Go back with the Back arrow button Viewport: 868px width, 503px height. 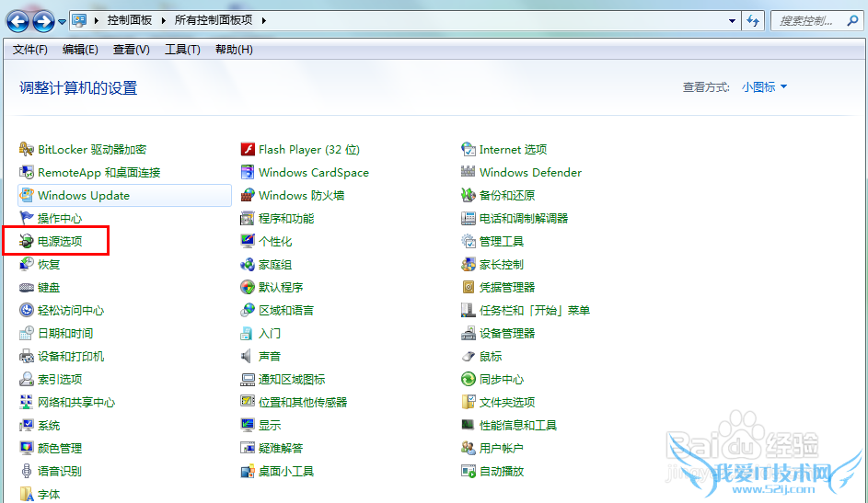point(17,21)
